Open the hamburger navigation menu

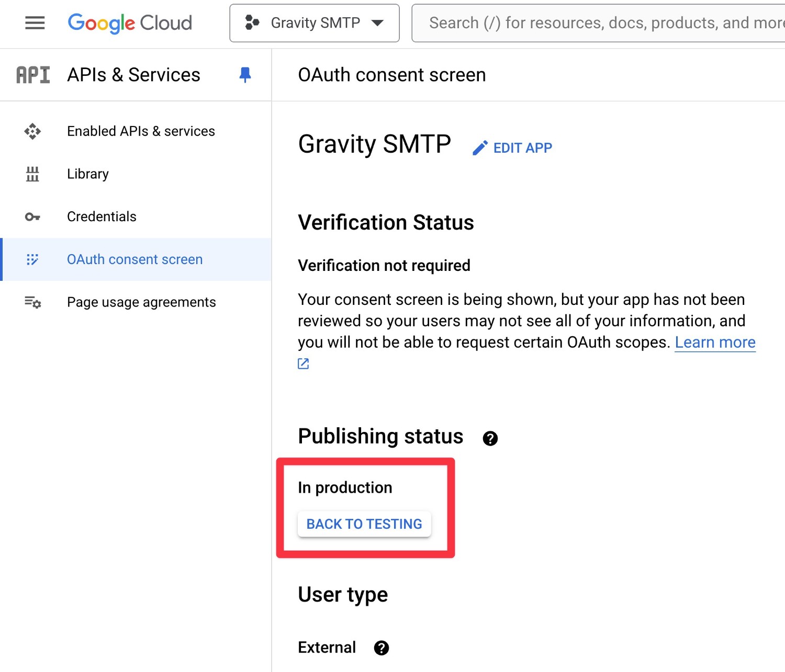pos(35,23)
